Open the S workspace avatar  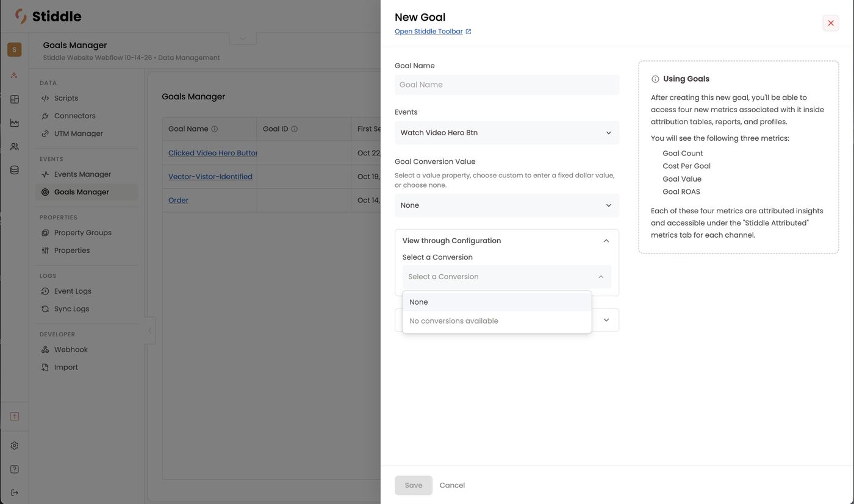point(15,49)
